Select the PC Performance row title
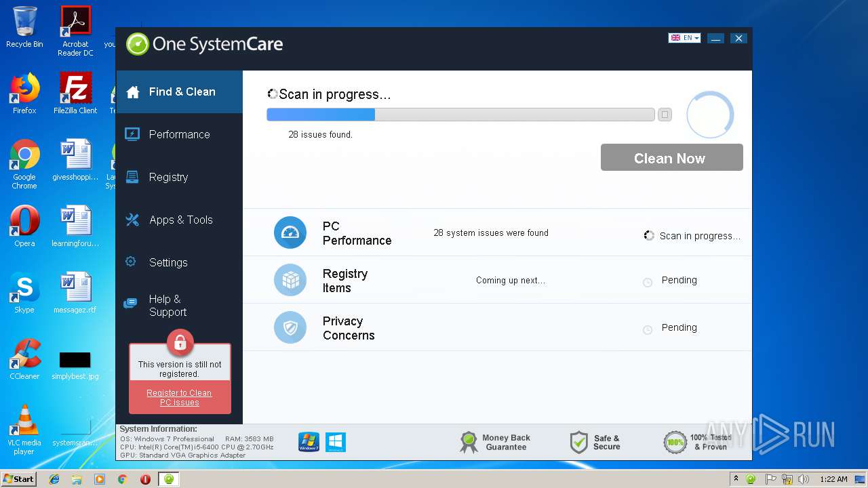Screen dimensions: 868x488 coord(357,233)
